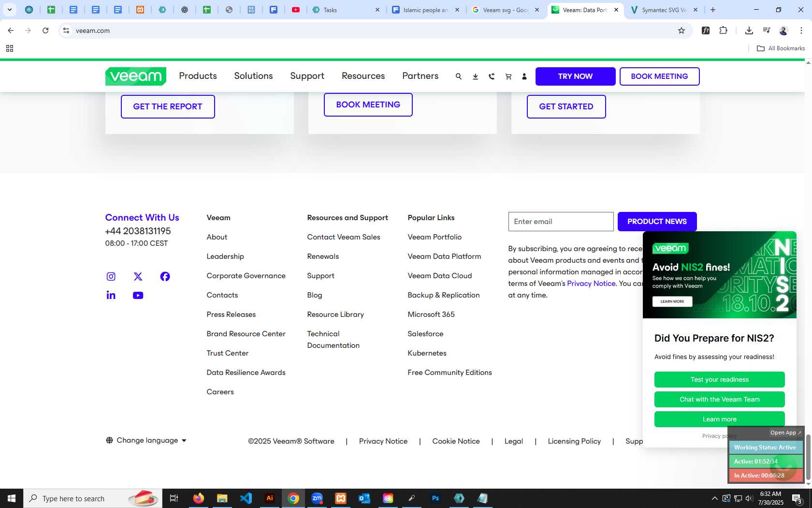
Task: Open Chrome three-dot menu
Action: [x=801, y=30]
